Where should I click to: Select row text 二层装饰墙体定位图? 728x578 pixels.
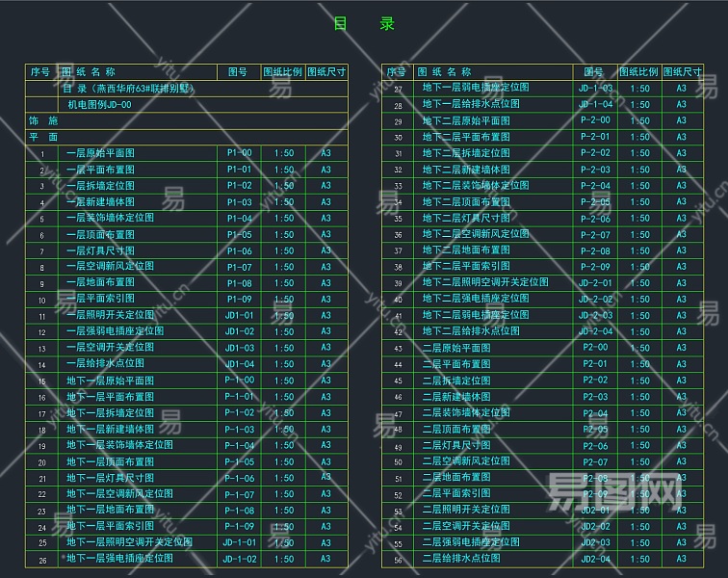click(466, 412)
